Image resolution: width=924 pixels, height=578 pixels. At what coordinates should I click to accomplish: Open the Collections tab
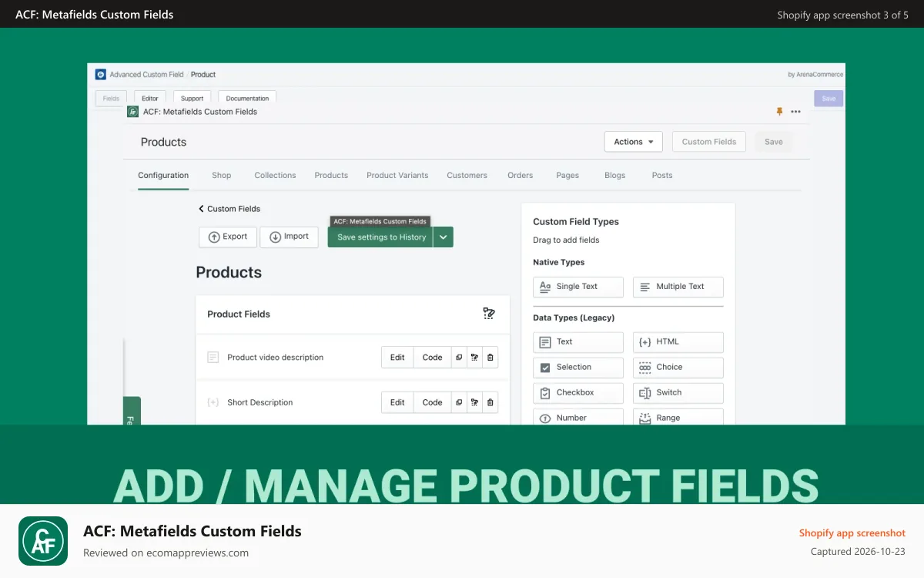pyautogui.click(x=275, y=176)
